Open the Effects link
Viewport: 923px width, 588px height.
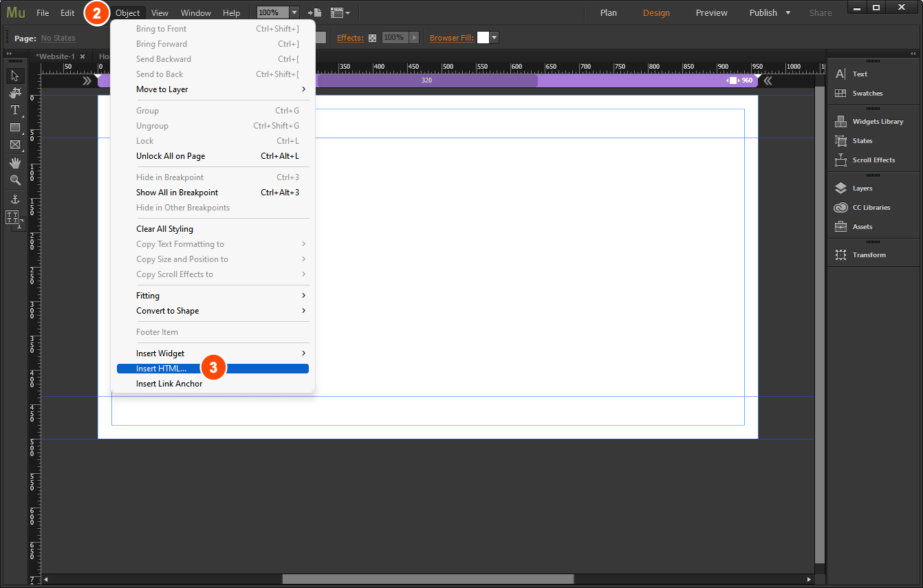(349, 38)
